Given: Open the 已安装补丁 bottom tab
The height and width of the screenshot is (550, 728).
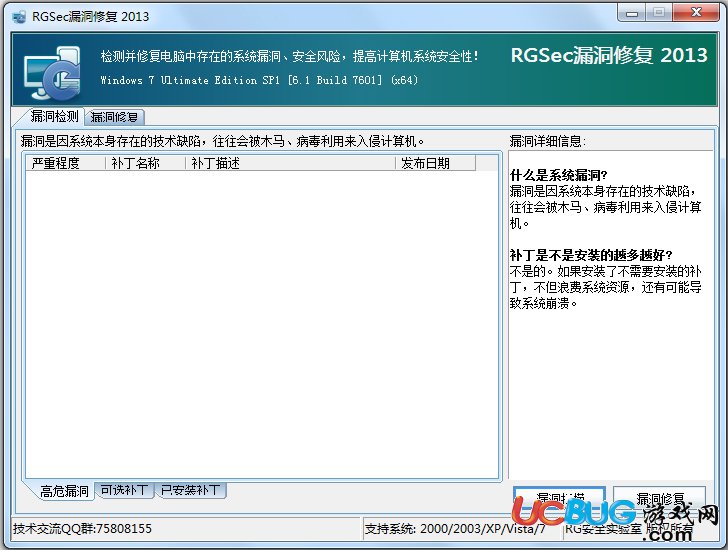Looking at the screenshot, I should click(x=190, y=490).
